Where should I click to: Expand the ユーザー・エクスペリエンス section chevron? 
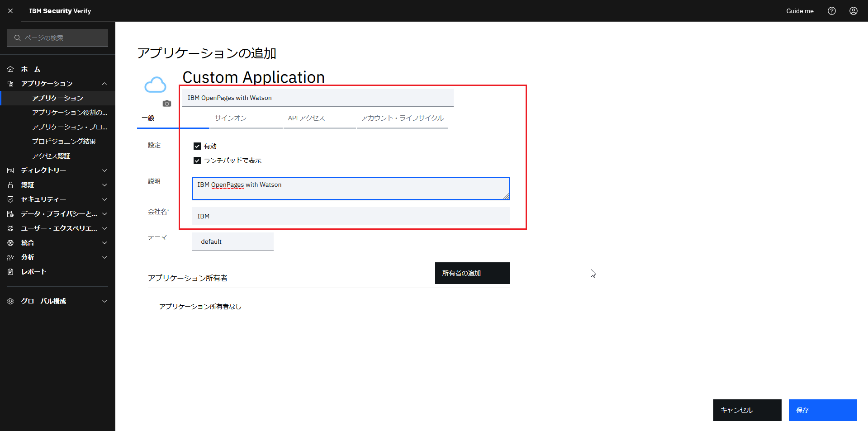click(x=104, y=228)
